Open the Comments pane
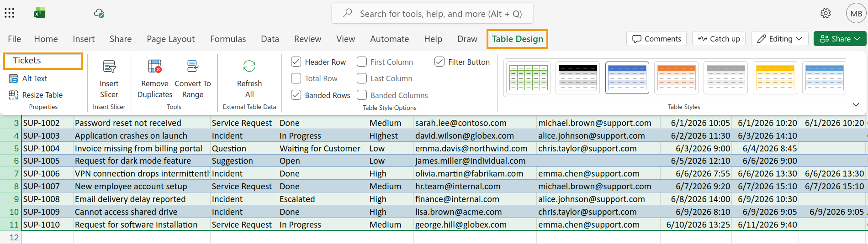Image resolution: width=868 pixels, height=244 pixels. [656, 39]
